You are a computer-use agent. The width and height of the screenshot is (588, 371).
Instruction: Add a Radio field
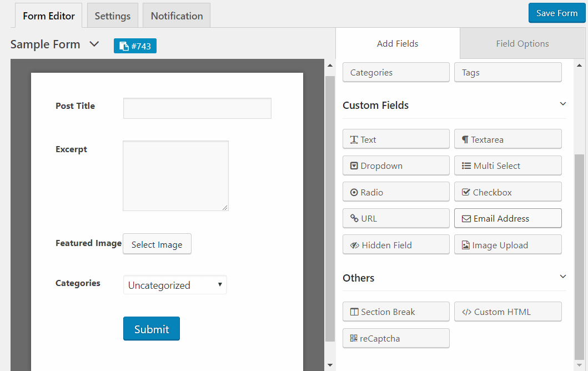pyautogui.click(x=396, y=192)
